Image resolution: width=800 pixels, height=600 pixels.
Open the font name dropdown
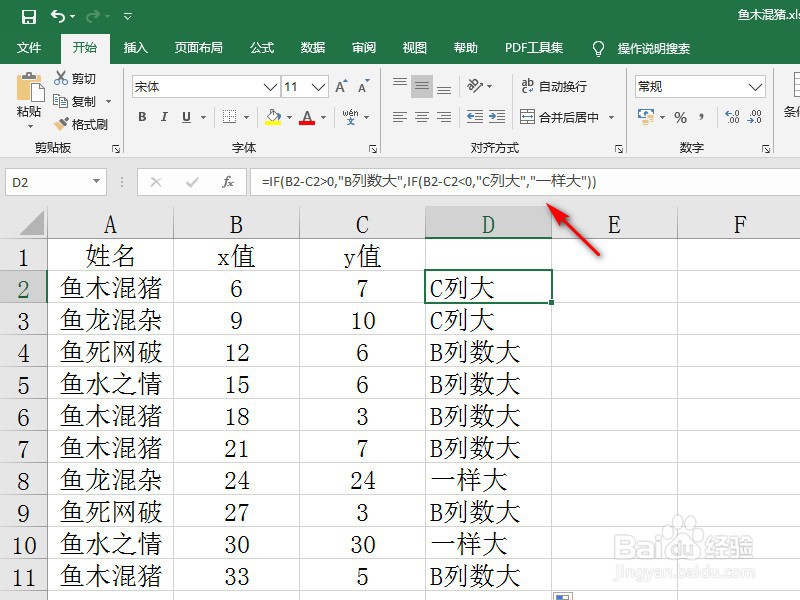(268, 85)
